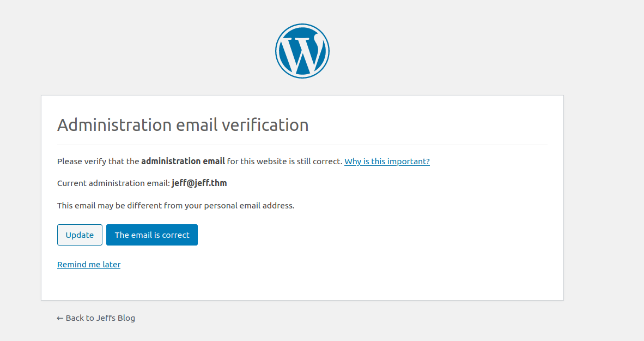Confirm with The email is correct button
Viewport: 644px width, 341px height.
(152, 235)
